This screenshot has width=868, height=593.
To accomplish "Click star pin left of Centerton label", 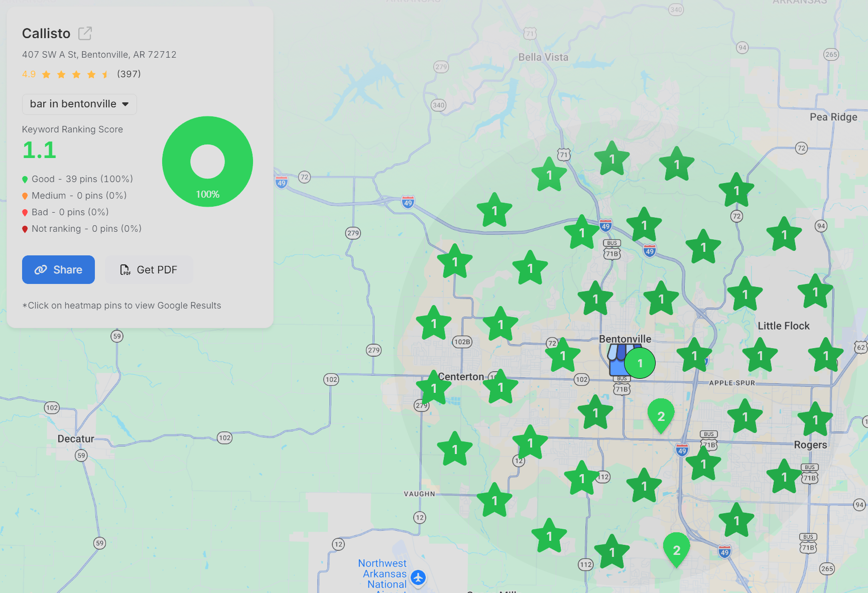I will 434,388.
